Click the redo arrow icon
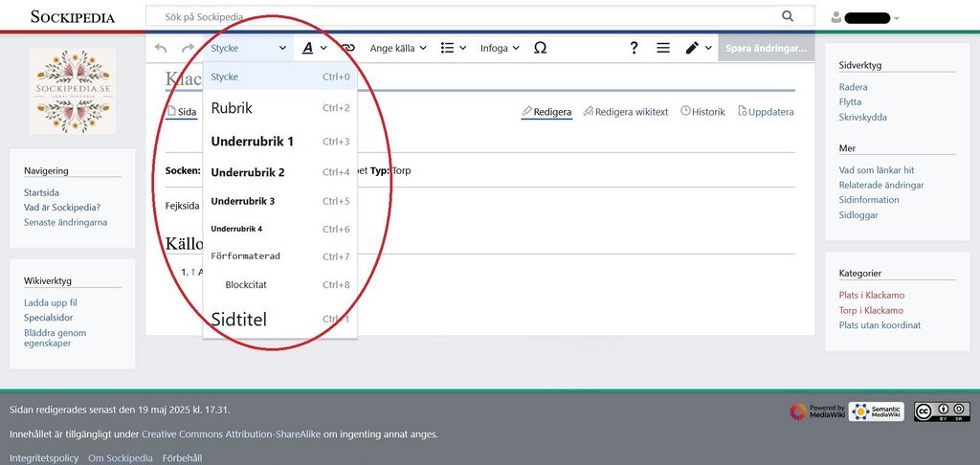 click(x=188, y=48)
